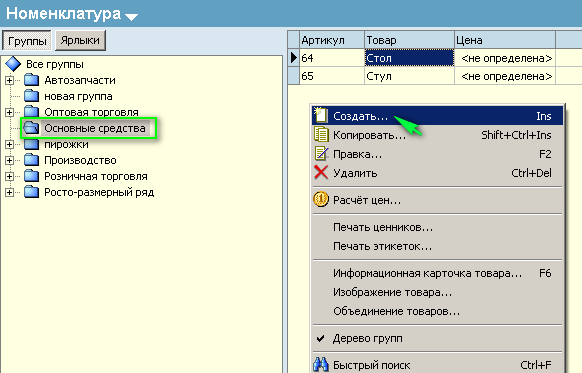Screen dimensions: 582x373
Task: Select the Розничная торговля label
Action: pyautogui.click(x=96, y=176)
